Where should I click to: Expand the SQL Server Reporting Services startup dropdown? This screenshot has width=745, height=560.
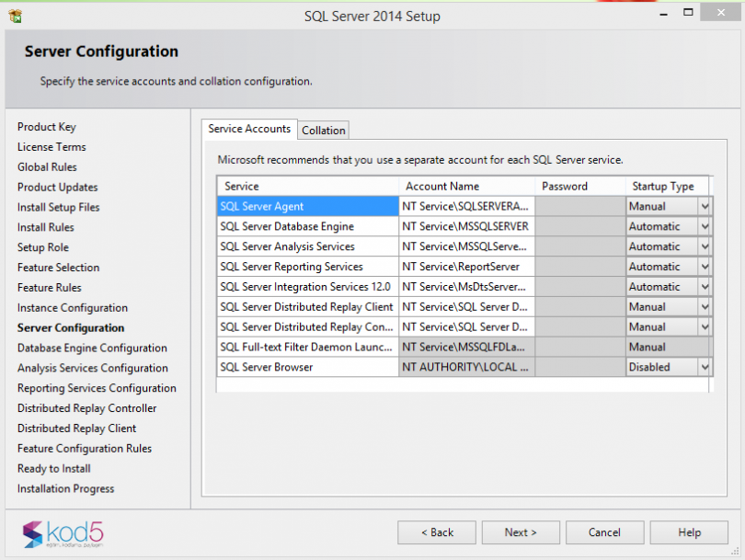pyautogui.click(x=705, y=267)
